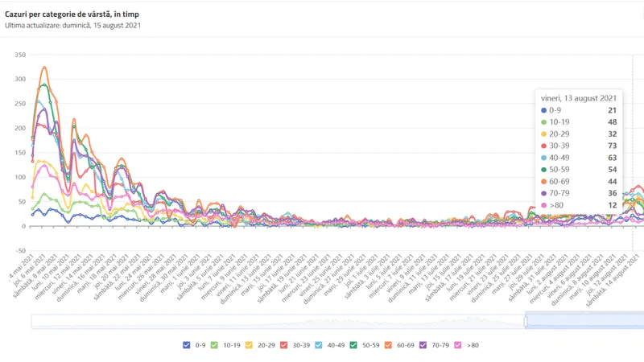Click the orange 60-69 peak in early May
The image size is (644, 362).
pyautogui.click(x=44, y=68)
